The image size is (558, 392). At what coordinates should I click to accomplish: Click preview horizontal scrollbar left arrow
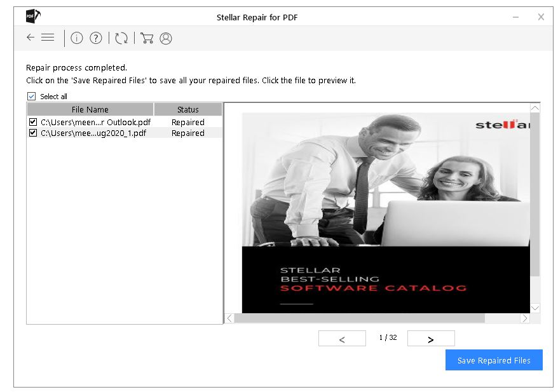pos(229,318)
